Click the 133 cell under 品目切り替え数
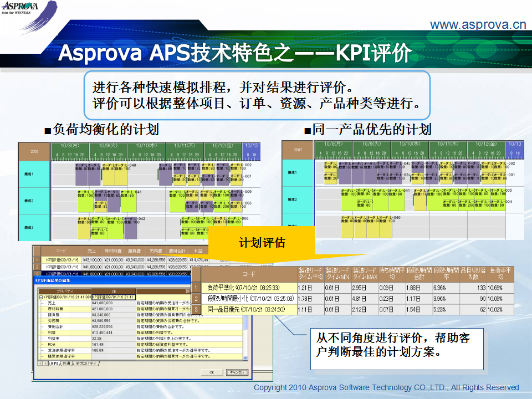 point(473,288)
